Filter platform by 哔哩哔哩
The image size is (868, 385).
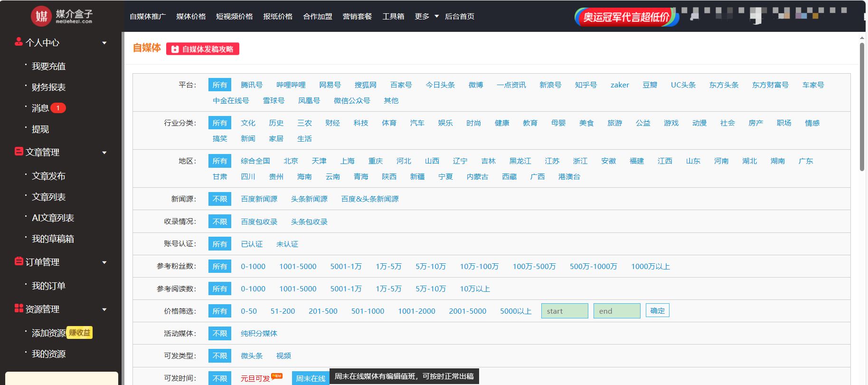(291, 85)
